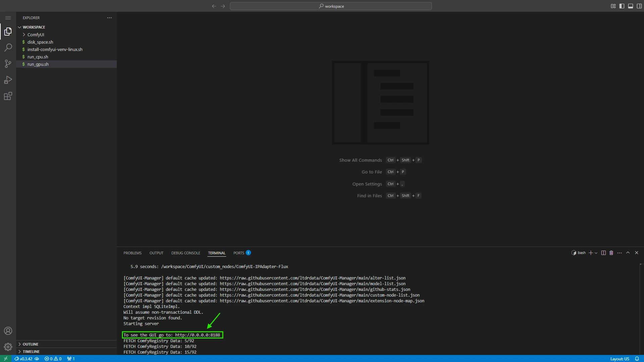Image resolution: width=644 pixels, height=362 pixels.
Task: Close the terminal panel
Action: pos(637,253)
